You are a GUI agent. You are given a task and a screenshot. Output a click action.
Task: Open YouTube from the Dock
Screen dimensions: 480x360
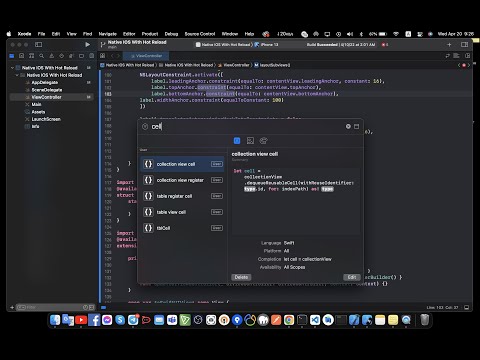coord(81,320)
